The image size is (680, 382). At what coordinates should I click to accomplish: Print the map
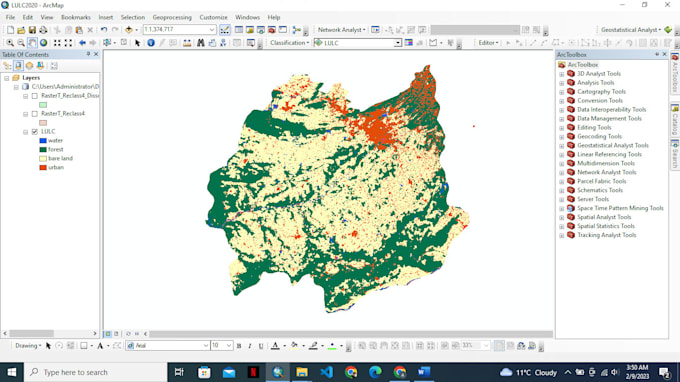click(43, 30)
